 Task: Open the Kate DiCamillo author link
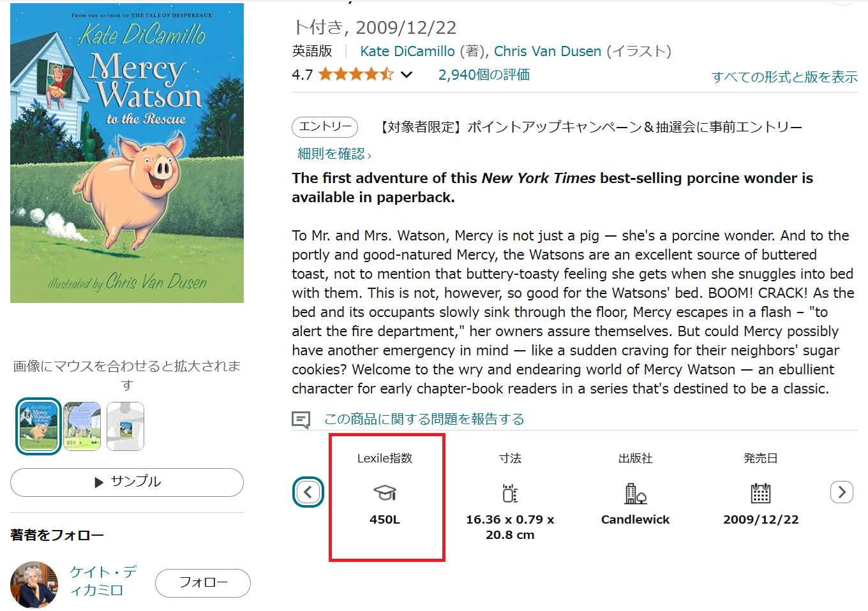[407, 51]
